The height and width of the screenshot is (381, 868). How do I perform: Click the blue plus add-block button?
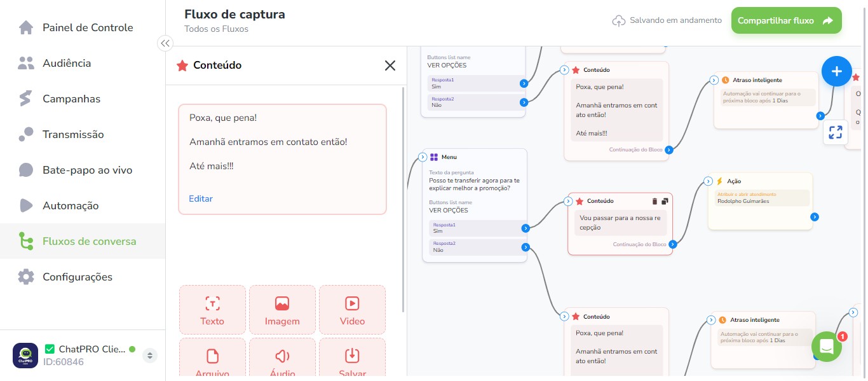pos(836,71)
